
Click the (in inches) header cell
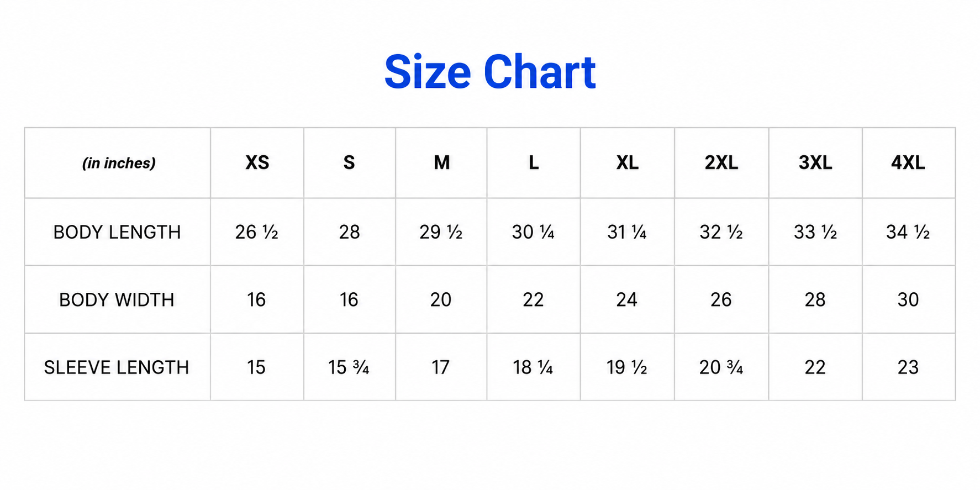click(119, 163)
